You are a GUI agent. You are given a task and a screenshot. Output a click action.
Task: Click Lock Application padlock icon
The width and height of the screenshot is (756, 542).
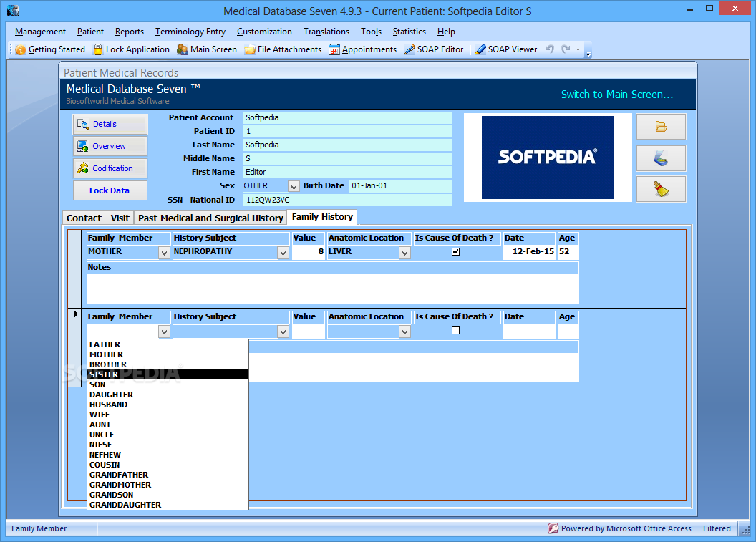(x=98, y=49)
